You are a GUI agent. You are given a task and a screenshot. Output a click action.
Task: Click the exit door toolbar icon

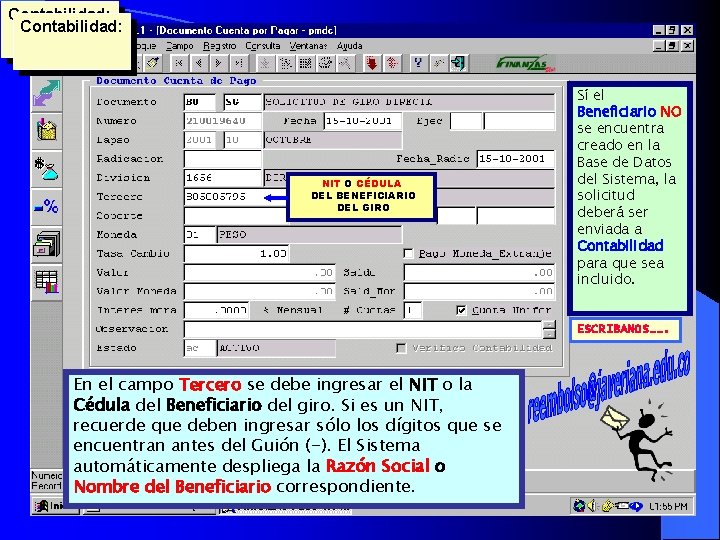click(458, 63)
